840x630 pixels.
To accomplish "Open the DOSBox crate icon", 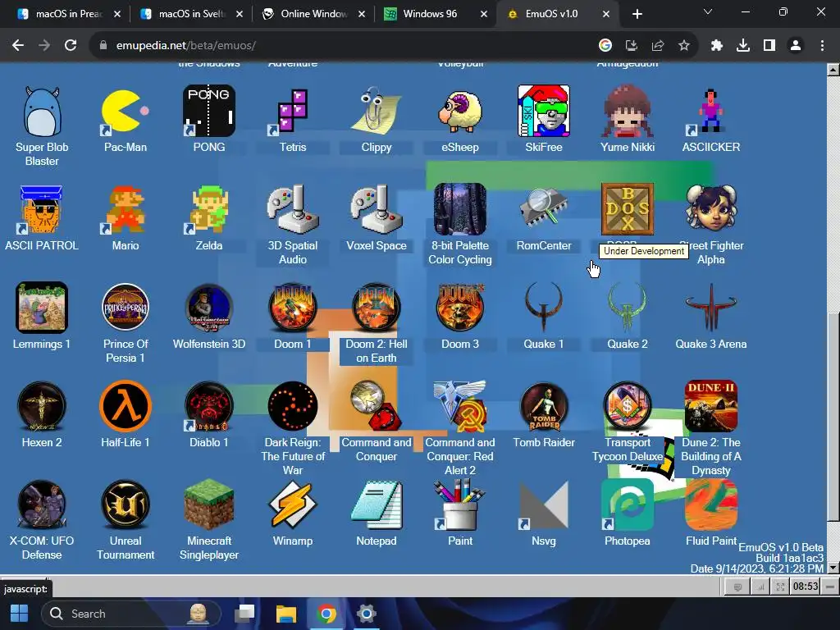I will pyautogui.click(x=628, y=209).
